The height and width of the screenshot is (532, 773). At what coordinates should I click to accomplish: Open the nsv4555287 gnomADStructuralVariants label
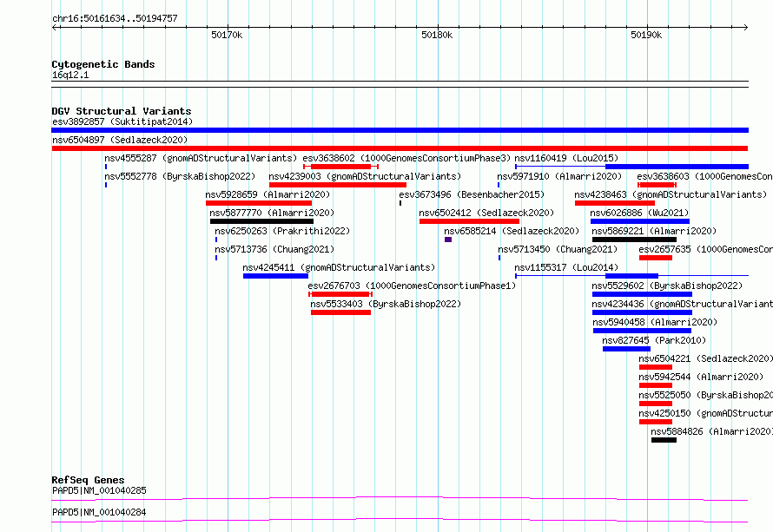pyautogui.click(x=201, y=158)
